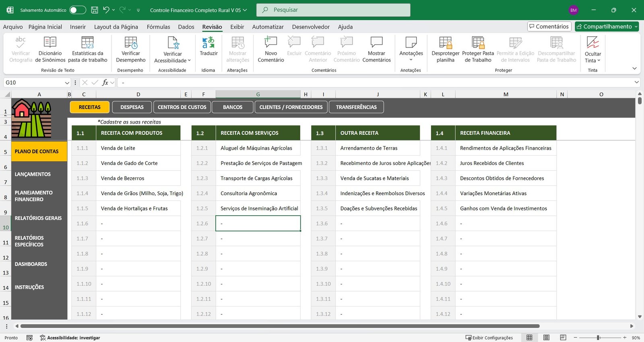Click Mostrar Comentários icon

pyautogui.click(x=376, y=43)
